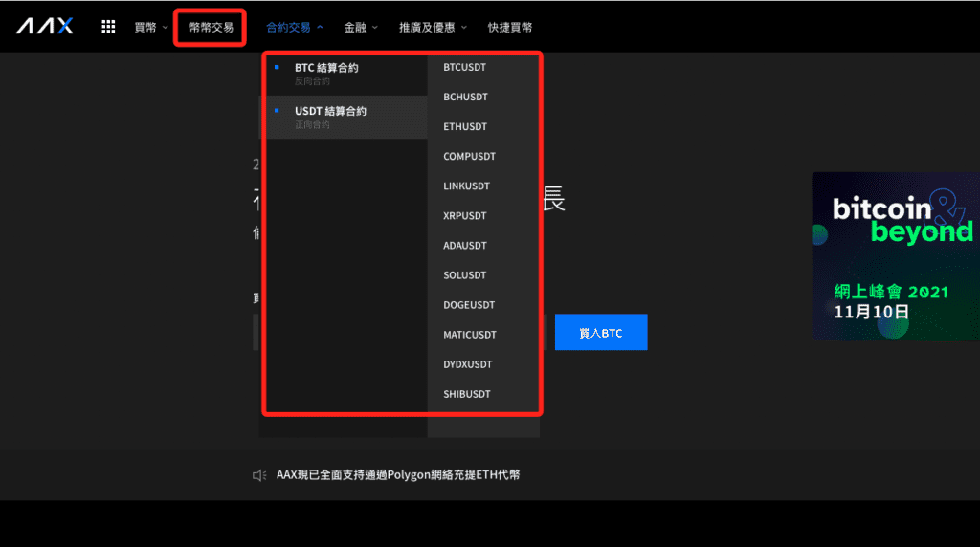Select BTC 結算合約 option
The width and height of the screenshot is (980, 547).
(344, 74)
